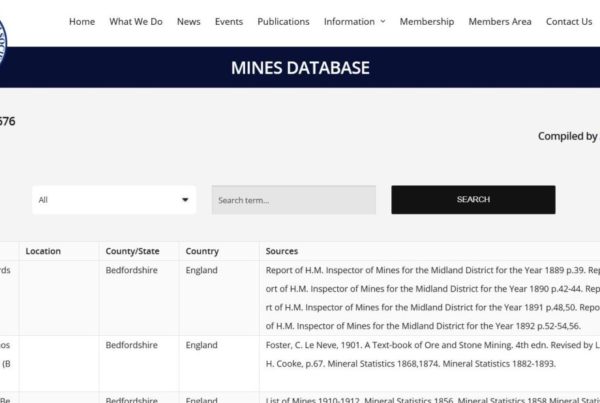Image resolution: width=600 pixels, height=403 pixels.
Task: Select the Sources column header
Action: tap(282, 251)
